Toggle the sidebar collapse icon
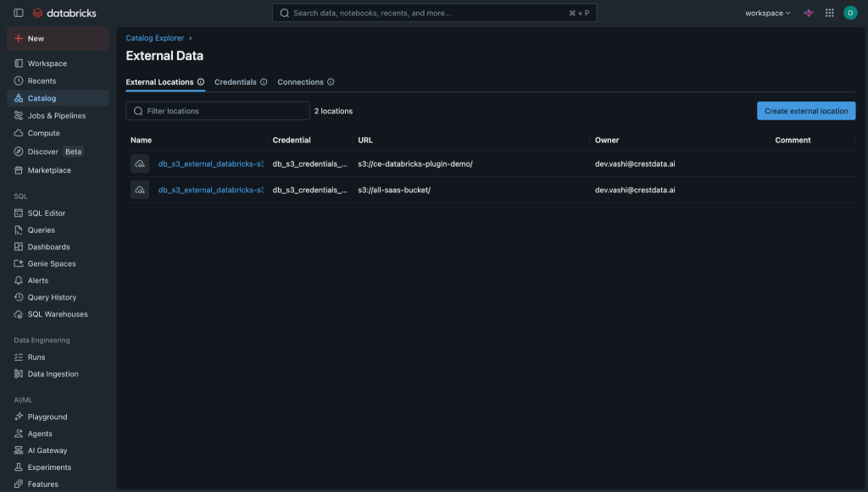Viewport: 868px width, 492px height. 19,13
